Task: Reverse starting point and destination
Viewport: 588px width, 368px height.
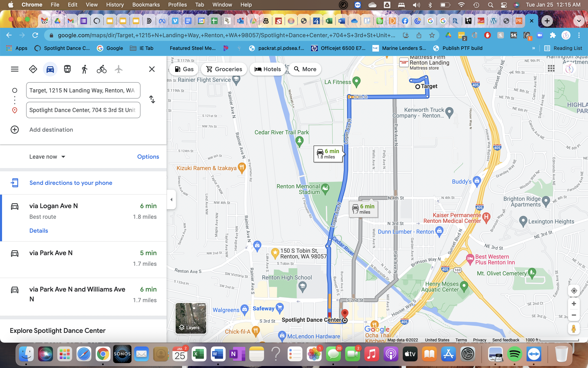Action: pos(152,99)
